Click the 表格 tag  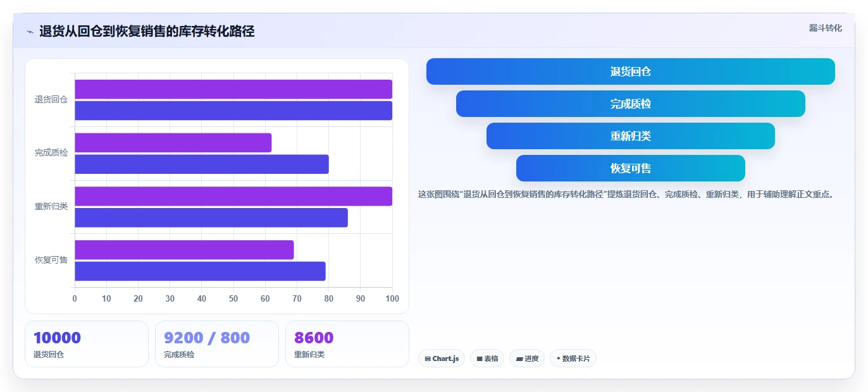(487, 358)
